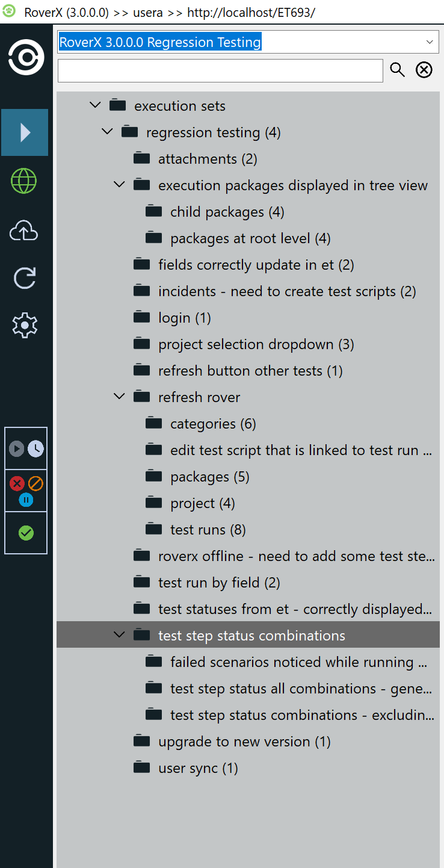Toggle the failed and blocked status filter
The width and height of the screenshot is (444, 868).
click(26, 490)
